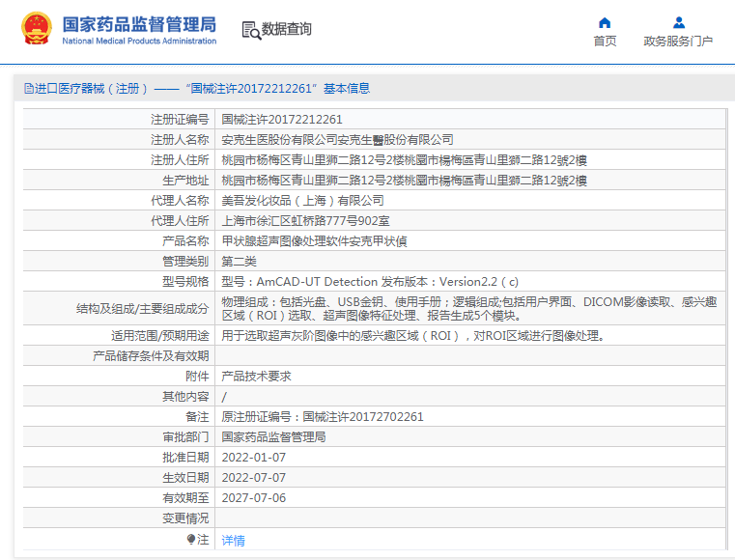
Task: Click the document icon before 进口医疗器械
Action: pos(29,88)
